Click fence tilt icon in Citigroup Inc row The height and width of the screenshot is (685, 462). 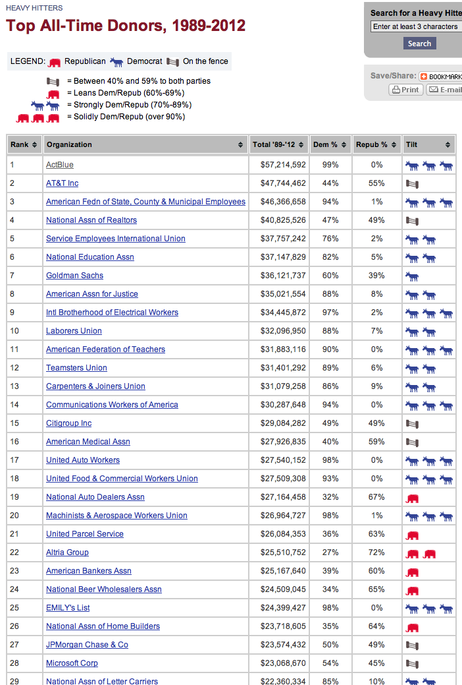(412, 424)
